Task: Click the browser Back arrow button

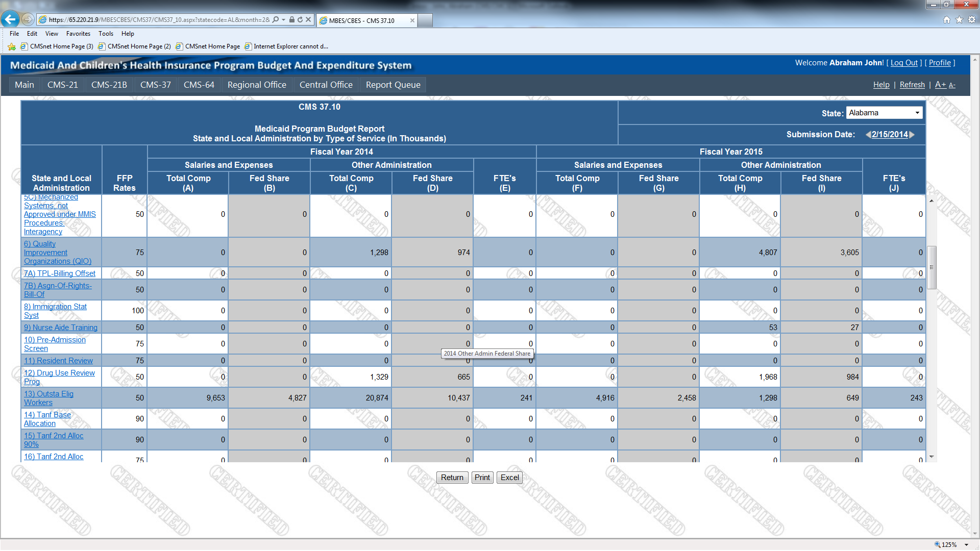Action: point(10,19)
